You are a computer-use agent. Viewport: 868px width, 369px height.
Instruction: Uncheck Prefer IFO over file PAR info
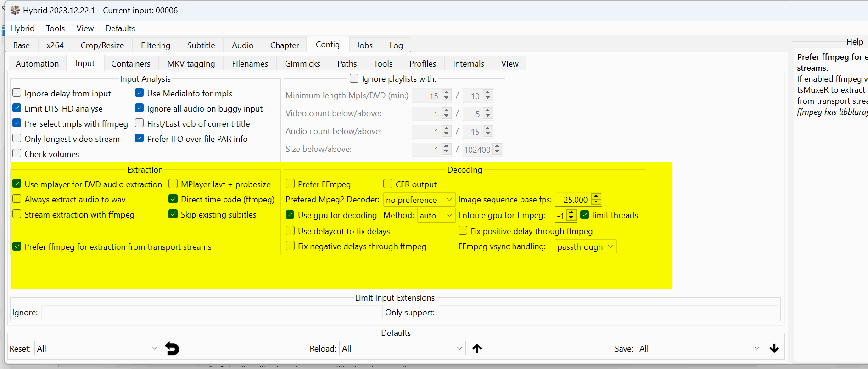tap(140, 138)
